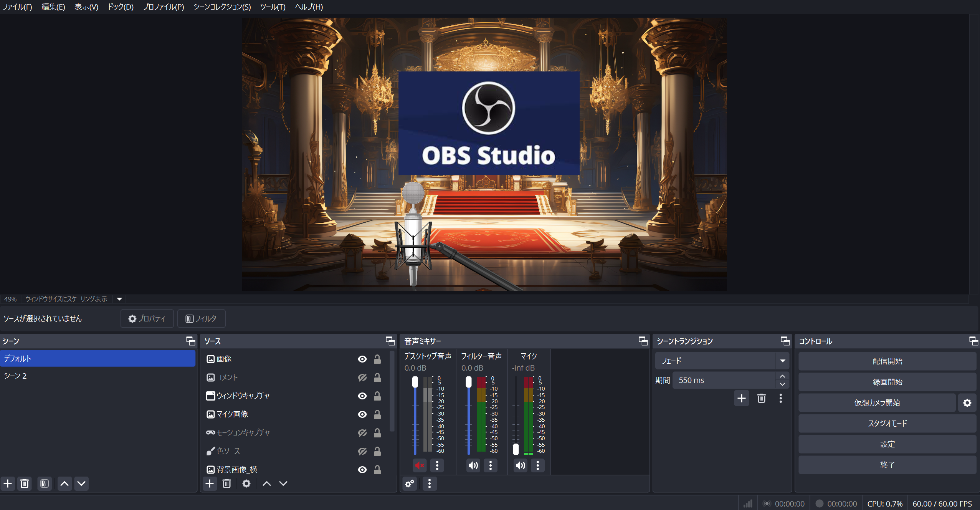Open マイク options three-dot menu

click(x=538, y=465)
